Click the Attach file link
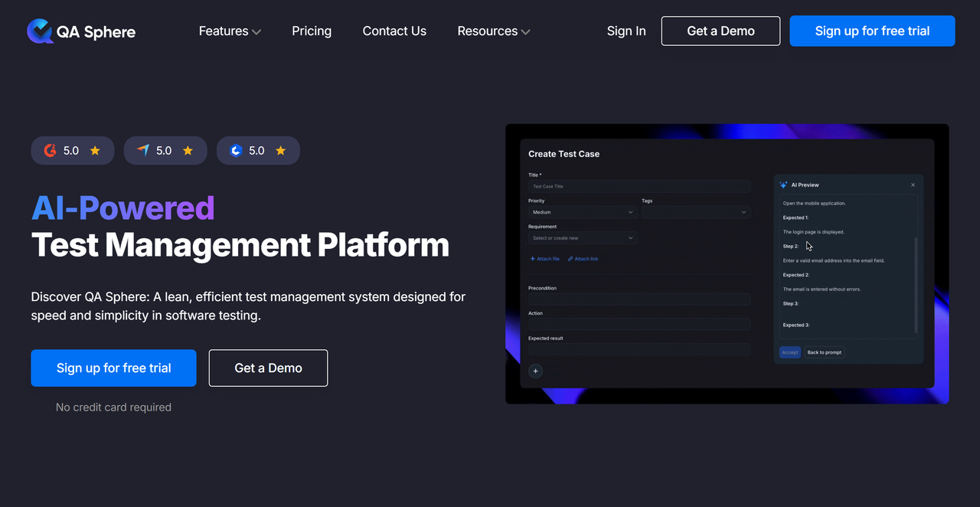This screenshot has height=507, width=980. click(544, 259)
